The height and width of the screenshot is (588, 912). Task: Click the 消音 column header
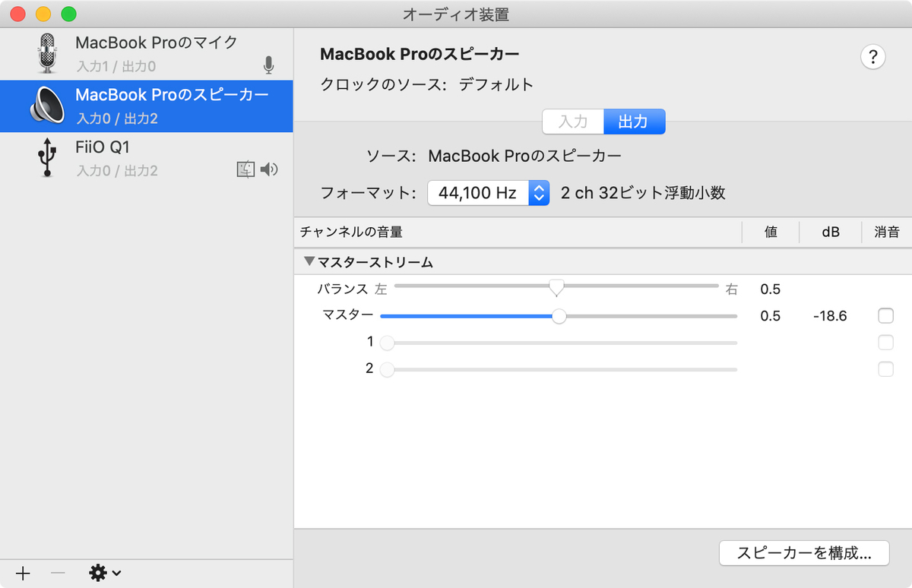pyautogui.click(x=887, y=232)
